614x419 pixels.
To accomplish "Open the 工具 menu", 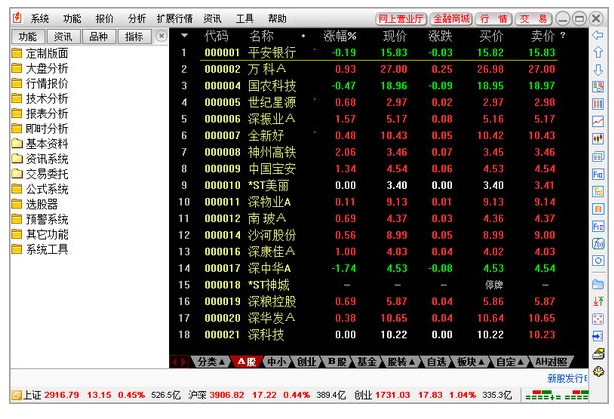I will [245, 18].
